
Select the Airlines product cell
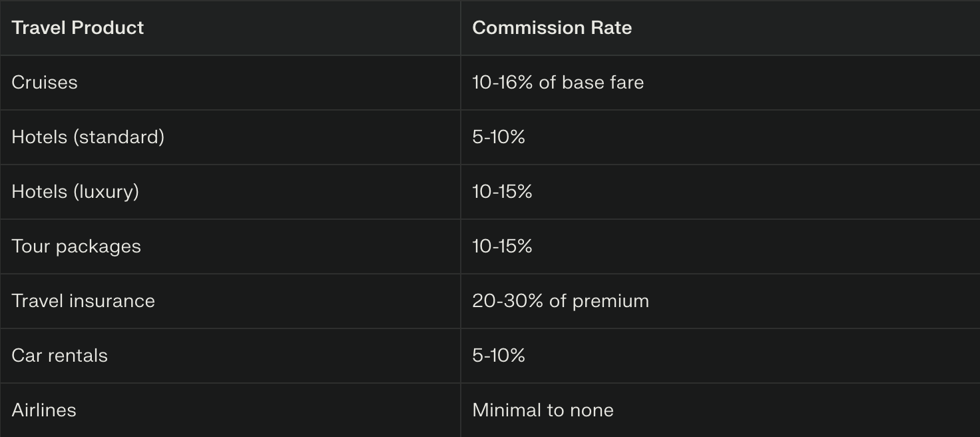click(44, 410)
